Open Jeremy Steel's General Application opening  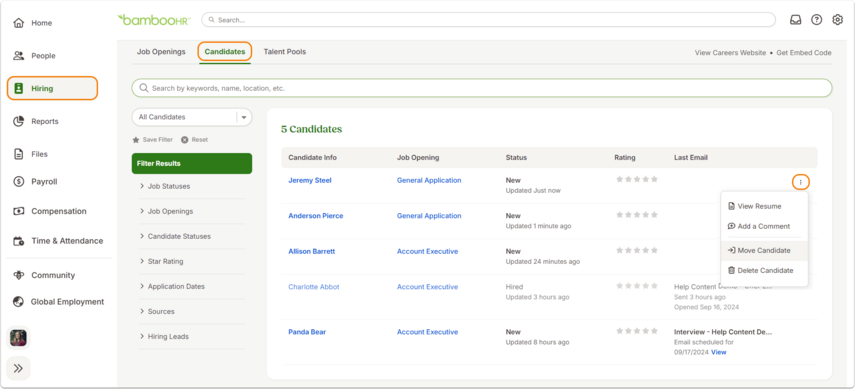(429, 180)
